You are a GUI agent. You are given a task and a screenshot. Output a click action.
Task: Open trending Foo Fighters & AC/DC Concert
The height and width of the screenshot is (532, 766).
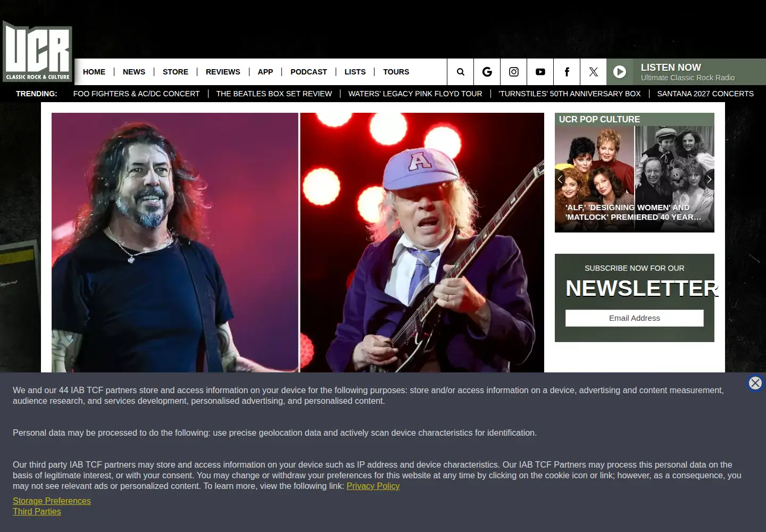pos(137,94)
